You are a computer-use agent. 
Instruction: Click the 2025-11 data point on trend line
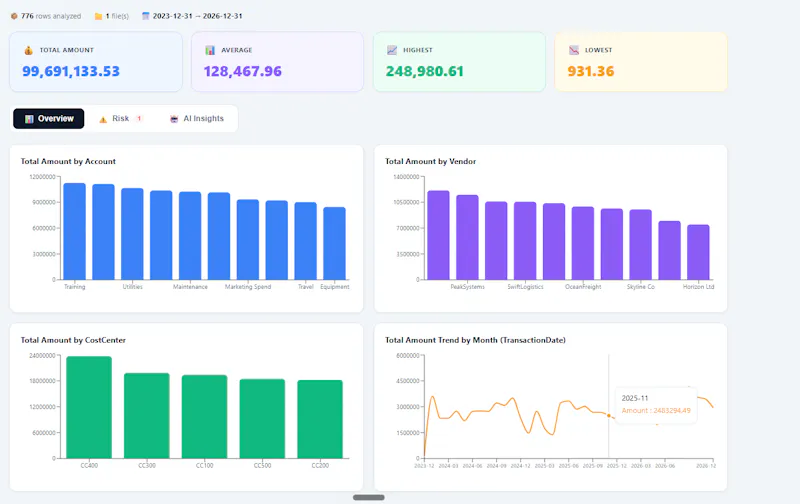coord(609,416)
